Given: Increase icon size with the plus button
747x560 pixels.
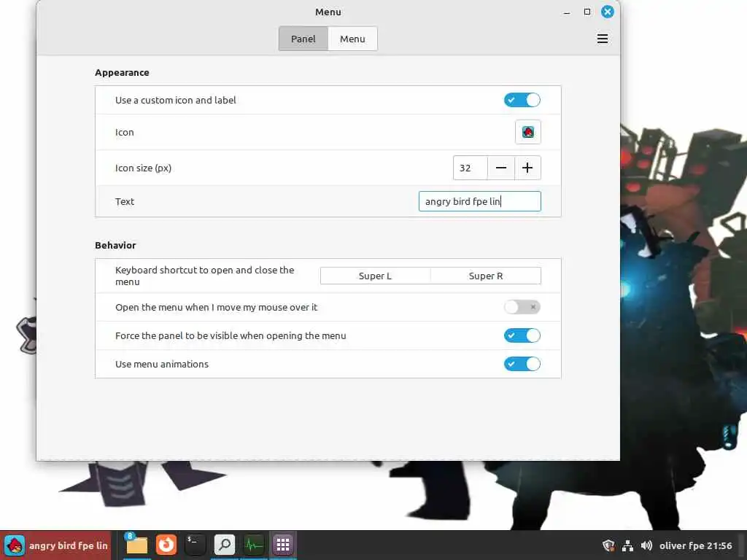Looking at the screenshot, I should click(x=527, y=168).
